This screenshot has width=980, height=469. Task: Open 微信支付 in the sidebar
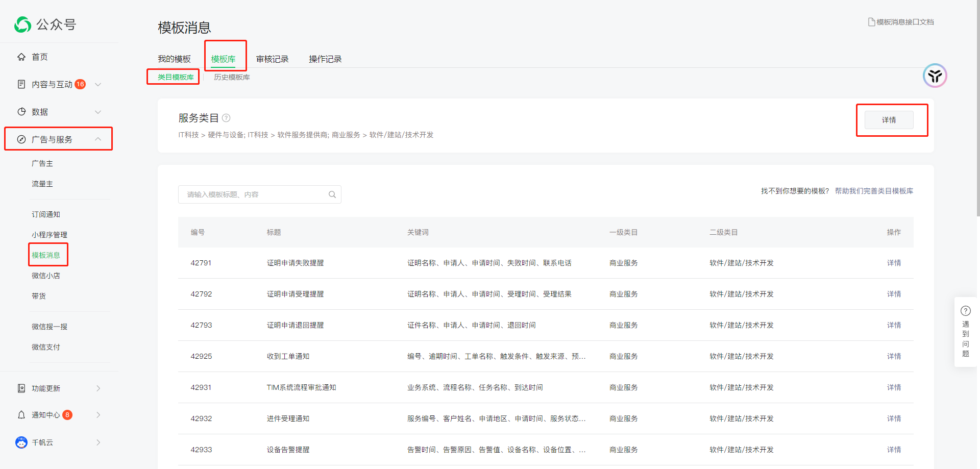click(46, 347)
